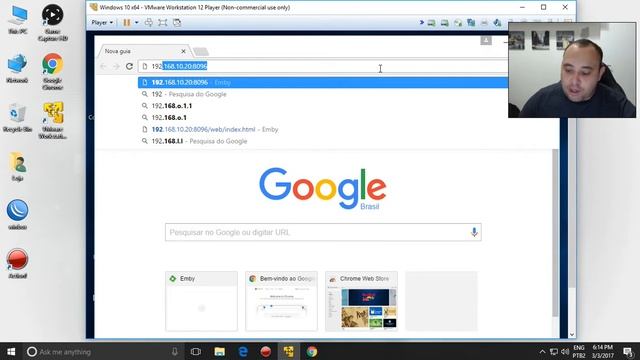This screenshot has height=360, width=640.
Task: Open Microsoft Edge from the taskbar
Action: coord(243,351)
